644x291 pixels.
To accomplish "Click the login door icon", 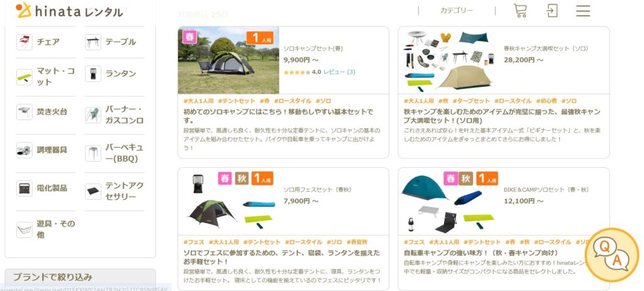I will [x=552, y=11].
